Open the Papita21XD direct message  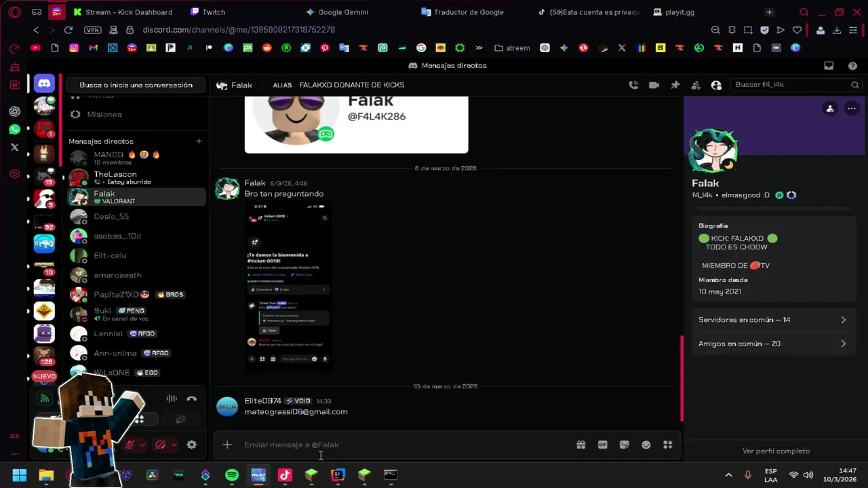(x=136, y=295)
